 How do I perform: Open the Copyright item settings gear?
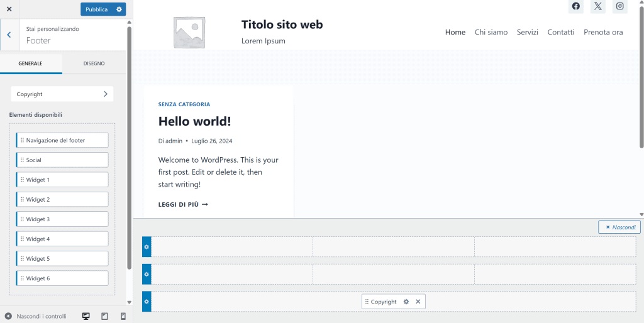[x=406, y=302]
